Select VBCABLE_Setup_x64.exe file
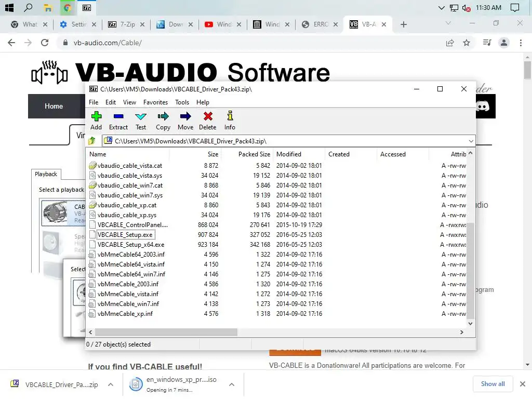532x399 pixels. [130, 244]
